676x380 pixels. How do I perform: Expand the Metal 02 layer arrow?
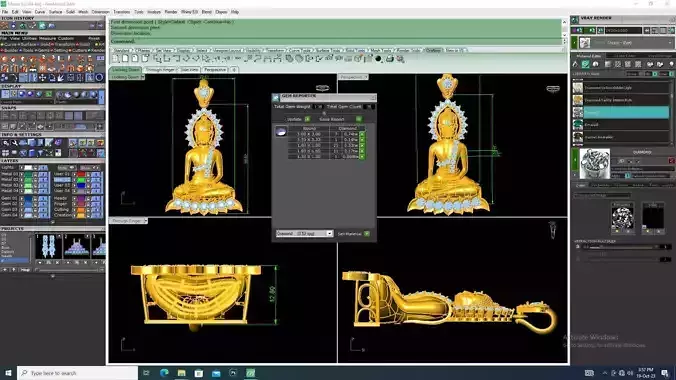22,180
